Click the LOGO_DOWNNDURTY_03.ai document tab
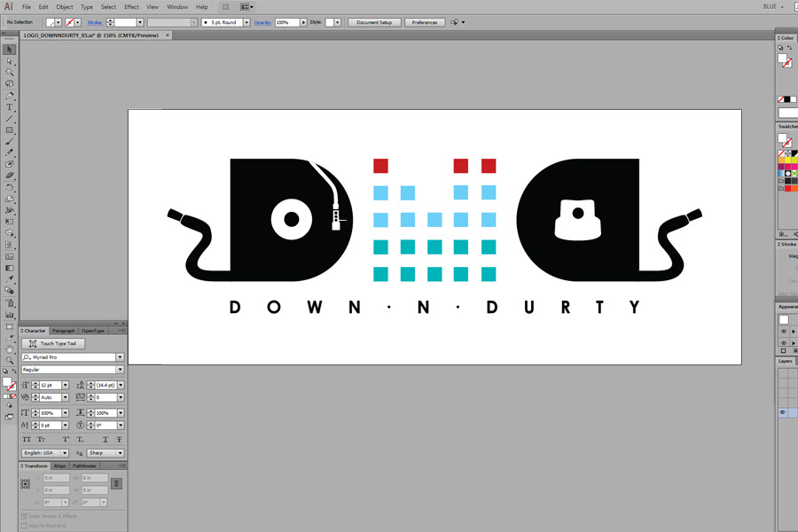 pos(91,35)
